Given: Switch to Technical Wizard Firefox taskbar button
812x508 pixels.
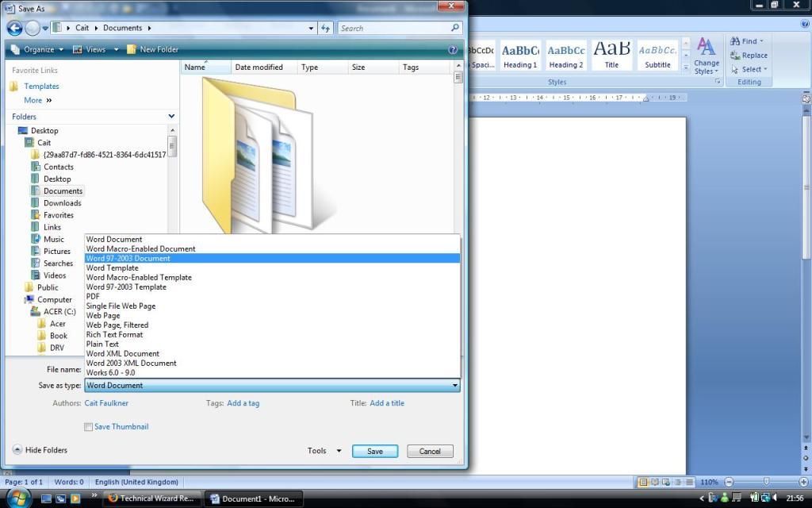Looking at the screenshot, I should (x=151, y=498).
